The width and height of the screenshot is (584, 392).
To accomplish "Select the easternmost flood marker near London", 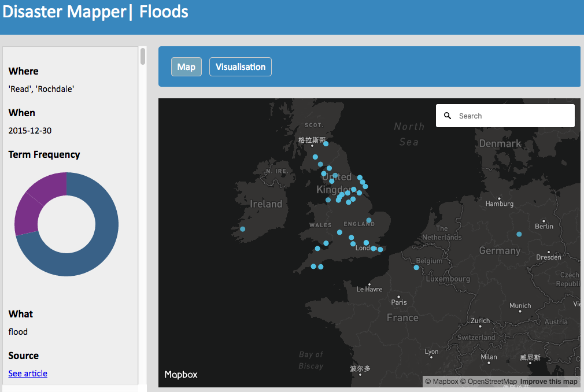I will click(380, 249).
